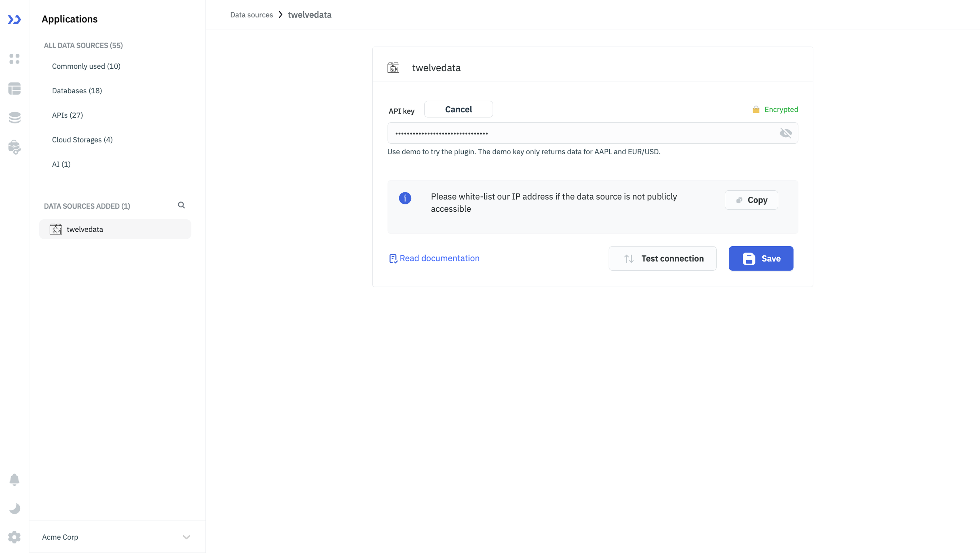The width and height of the screenshot is (980, 553).
Task: Select APIs (27) category
Action: [67, 115]
